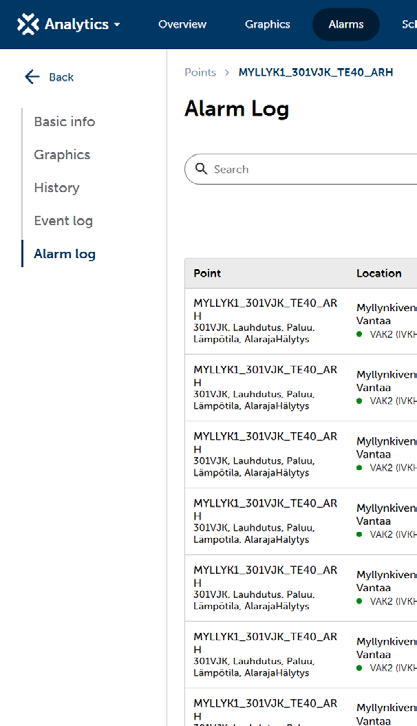Go to History in the sidebar
This screenshot has height=726, width=417.
click(56, 188)
